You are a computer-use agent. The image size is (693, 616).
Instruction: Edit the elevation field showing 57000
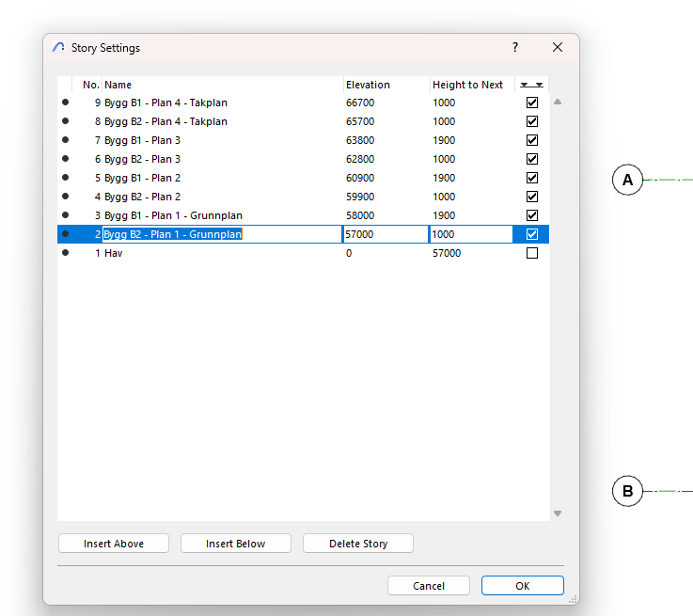tap(385, 234)
